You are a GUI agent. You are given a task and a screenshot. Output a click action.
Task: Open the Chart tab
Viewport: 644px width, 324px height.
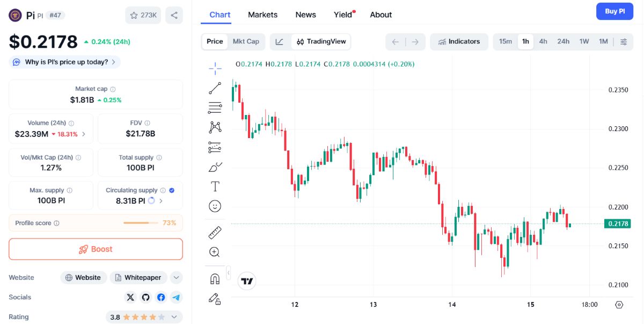[x=220, y=15]
